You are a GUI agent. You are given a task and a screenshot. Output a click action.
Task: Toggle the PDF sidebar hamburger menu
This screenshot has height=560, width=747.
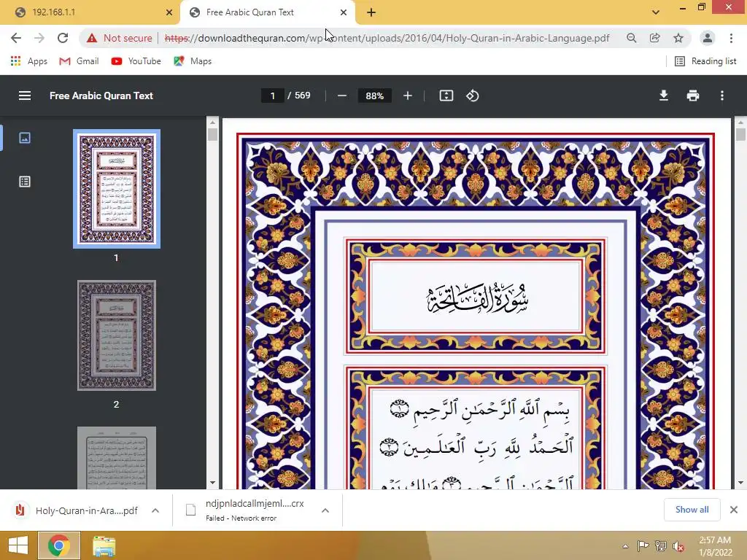click(25, 96)
